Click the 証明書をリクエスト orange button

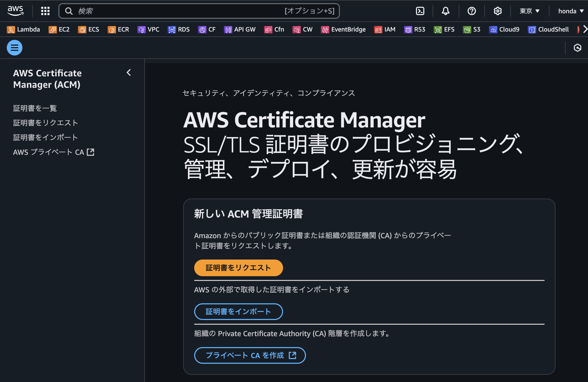(238, 267)
